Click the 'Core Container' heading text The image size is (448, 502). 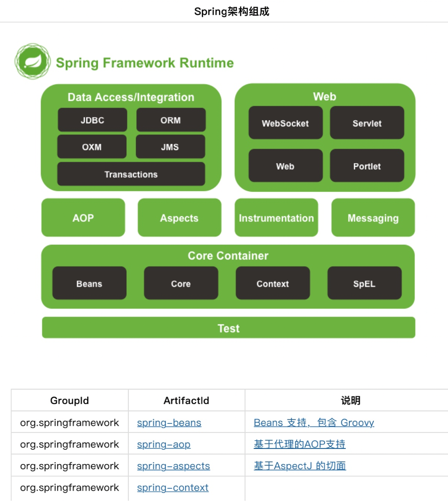click(x=228, y=256)
